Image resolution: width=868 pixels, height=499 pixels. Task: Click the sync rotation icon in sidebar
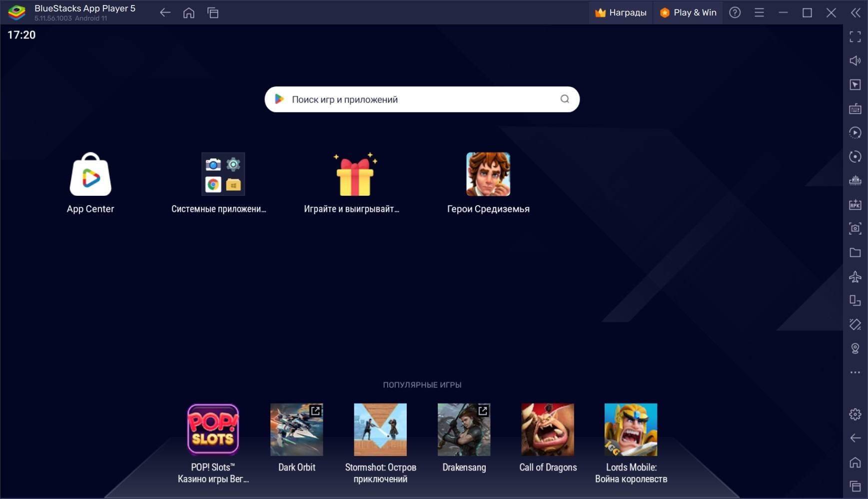coord(855,156)
